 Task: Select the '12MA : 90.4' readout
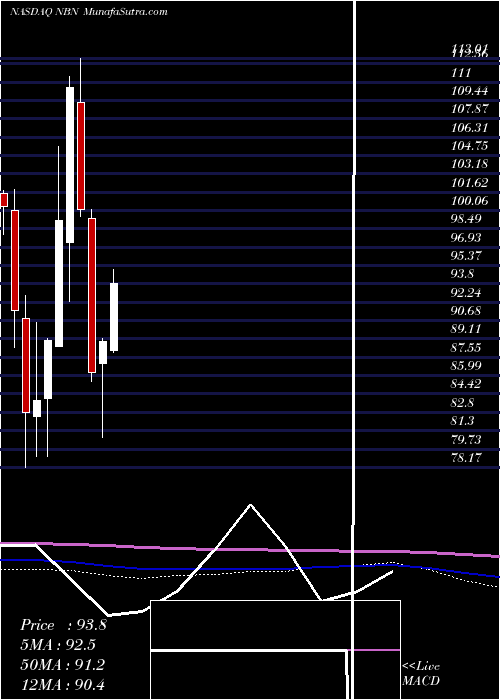(62, 684)
